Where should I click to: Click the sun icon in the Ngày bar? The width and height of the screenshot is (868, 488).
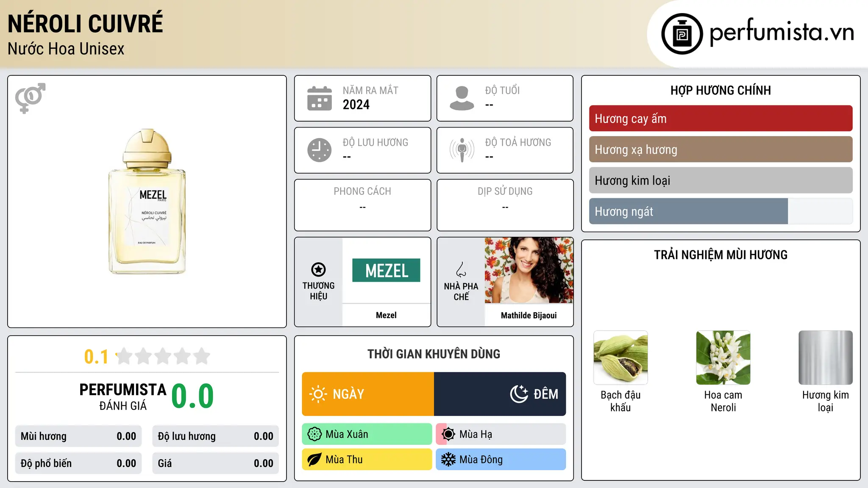click(318, 394)
